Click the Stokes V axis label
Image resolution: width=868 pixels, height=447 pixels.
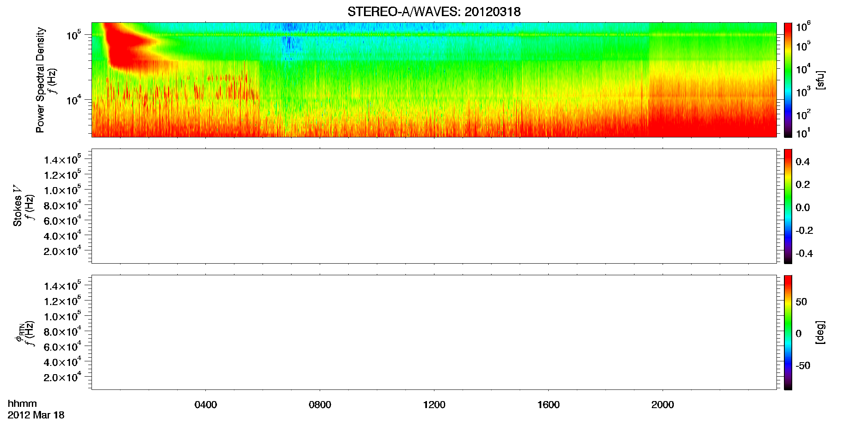point(17,206)
